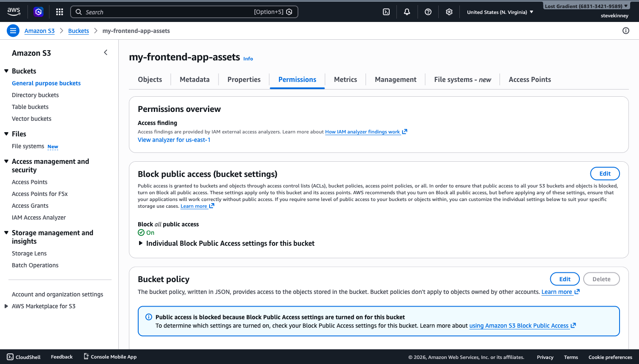639x364 pixels.
Task: Open the Privacy footer link
Action: 545,357
